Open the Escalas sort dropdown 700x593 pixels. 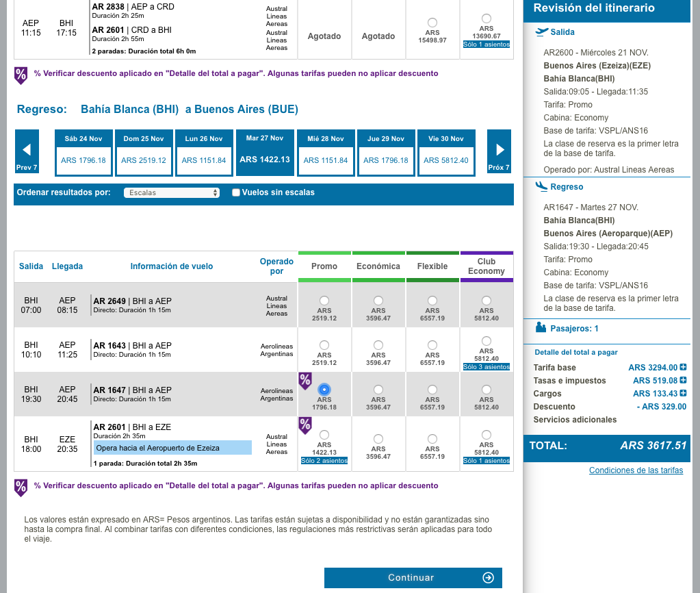(x=172, y=193)
